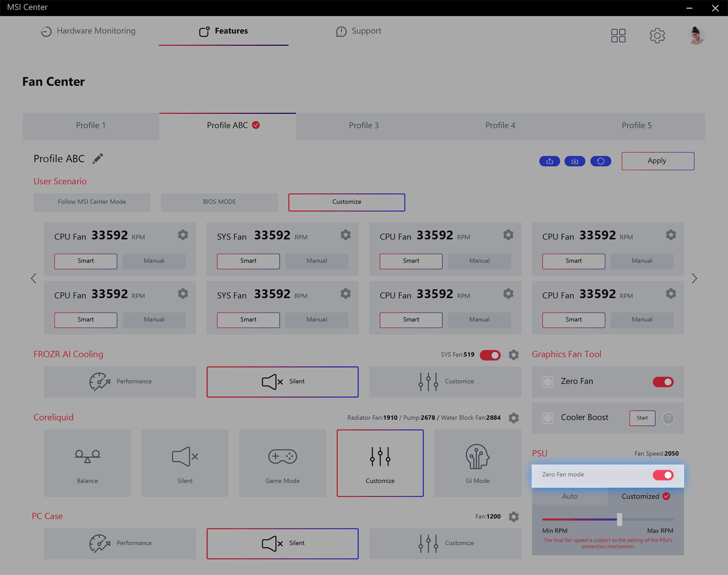728x575 pixels.
Task: Toggle FROZR AI Cooling SYS Fan switch
Action: tap(490, 355)
